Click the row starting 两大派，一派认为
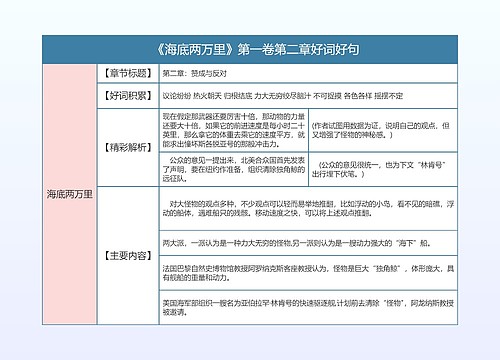Viewport: 500px width, 360px height. [x=308, y=243]
